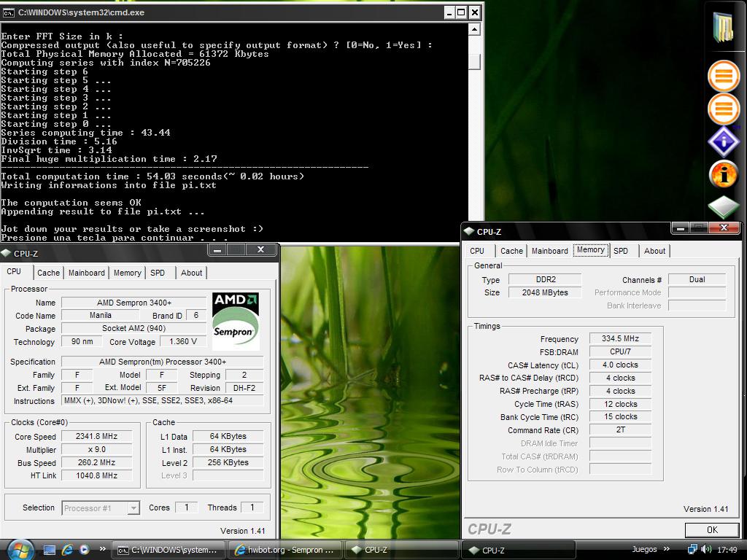Select Memory tab in right CPU-Z window
This screenshot has height=560, width=747.
click(x=591, y=250)
